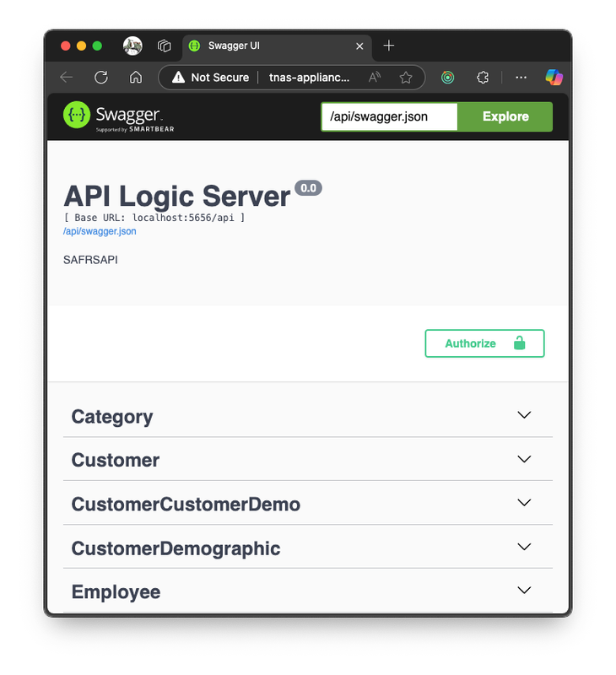
Task: Click the yellow minimize window button
Action: coord(81,46)
